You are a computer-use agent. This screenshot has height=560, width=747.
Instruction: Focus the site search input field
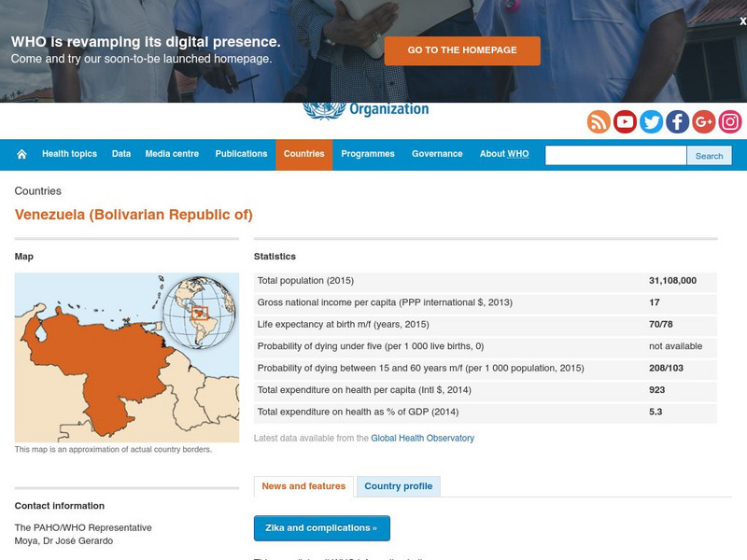click(615, 156)
